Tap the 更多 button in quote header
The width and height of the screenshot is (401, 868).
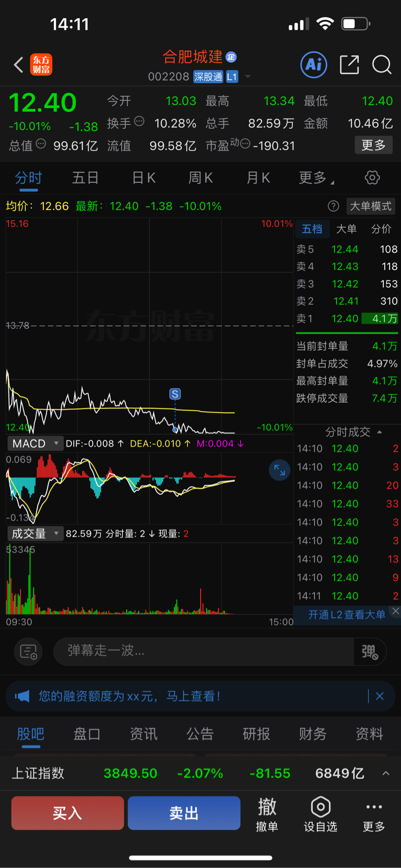[374, 145]
